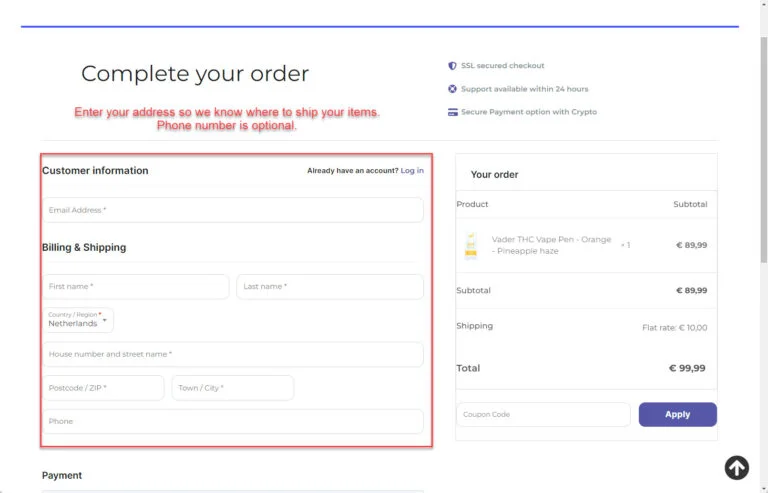Apply the coupon with Apply button
768x493 pixels.
[677, 414]
